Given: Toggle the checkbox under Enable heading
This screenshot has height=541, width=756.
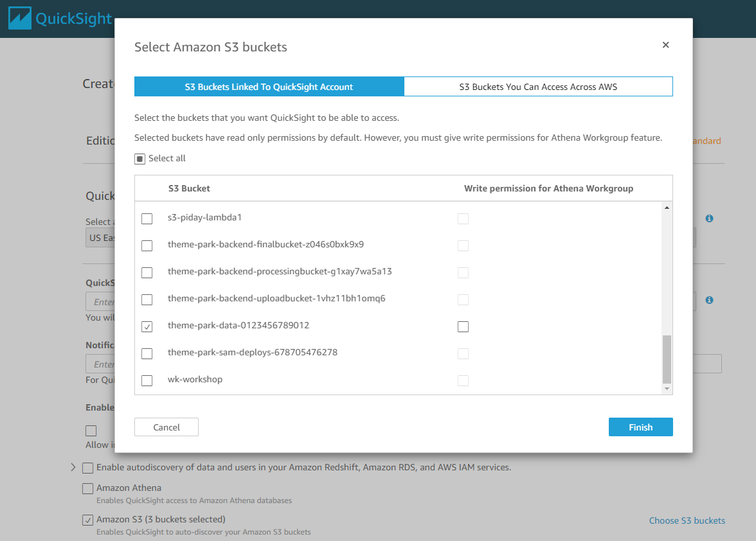Looking at the screenshot, I should 91,430.
